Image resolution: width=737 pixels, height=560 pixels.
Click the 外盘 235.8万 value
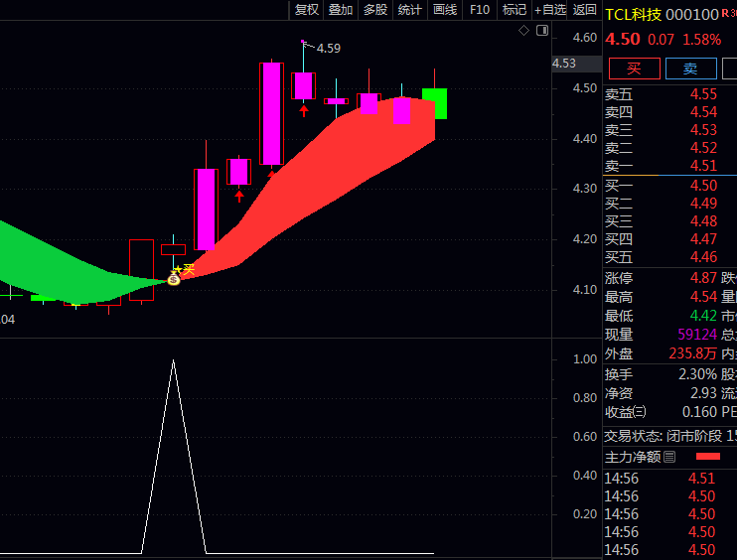(693, 353)
